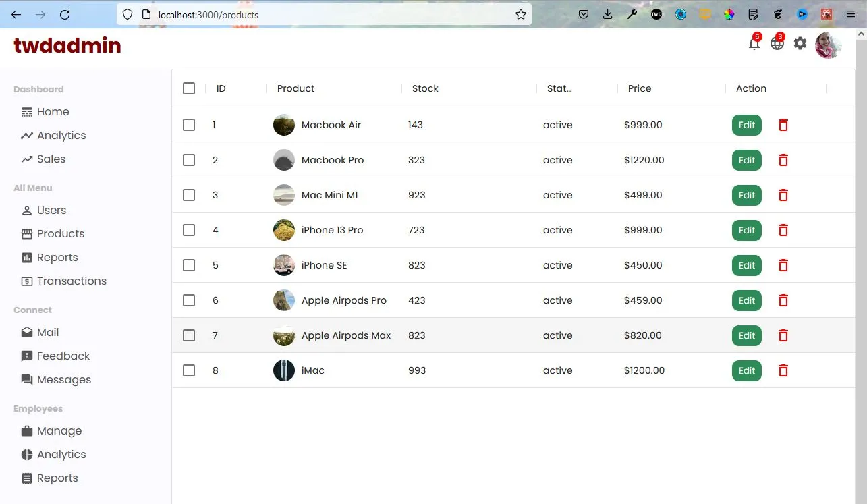Select Products in the sidebar
The height and width of the screenshot is (504, 867).
53,234
